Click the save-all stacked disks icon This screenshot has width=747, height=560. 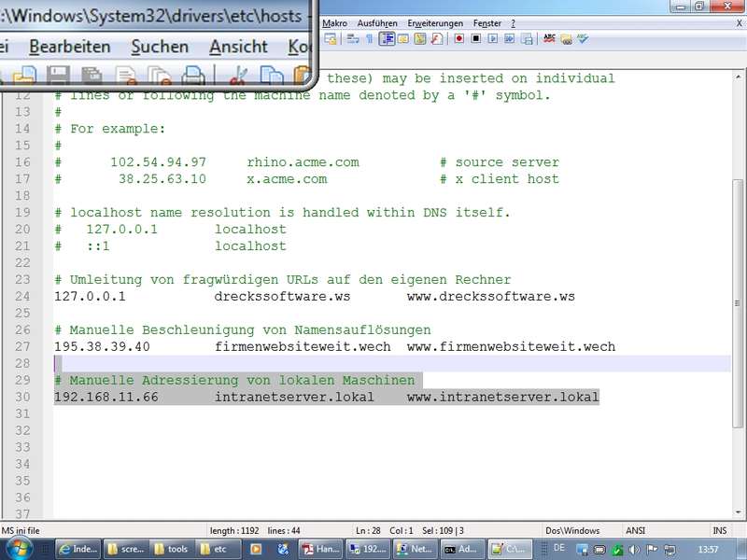coord(92,77)
